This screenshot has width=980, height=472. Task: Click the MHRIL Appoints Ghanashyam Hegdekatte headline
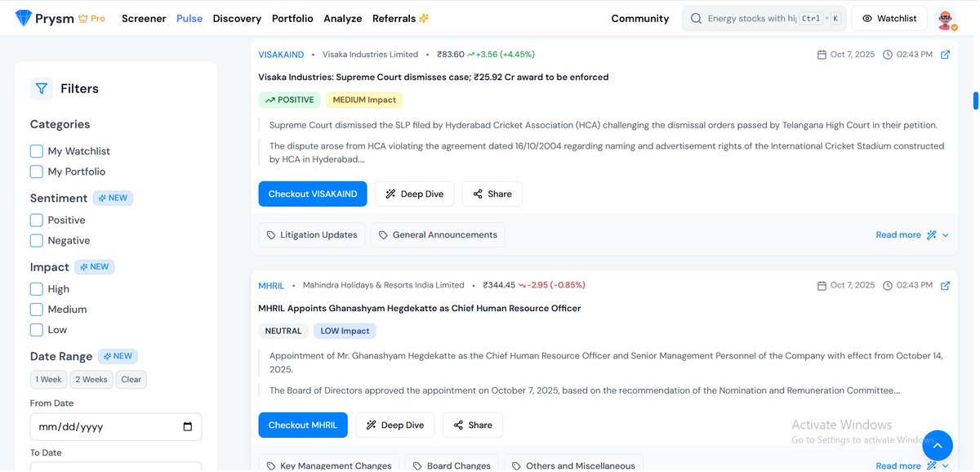click(x=420, y=308)
